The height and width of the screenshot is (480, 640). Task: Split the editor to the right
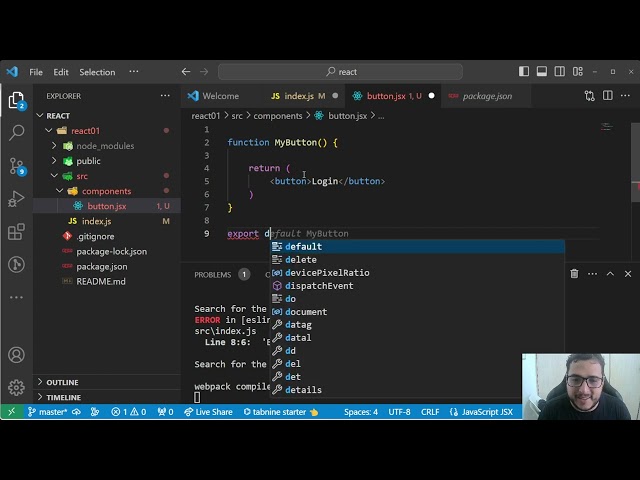click(607, 96)
